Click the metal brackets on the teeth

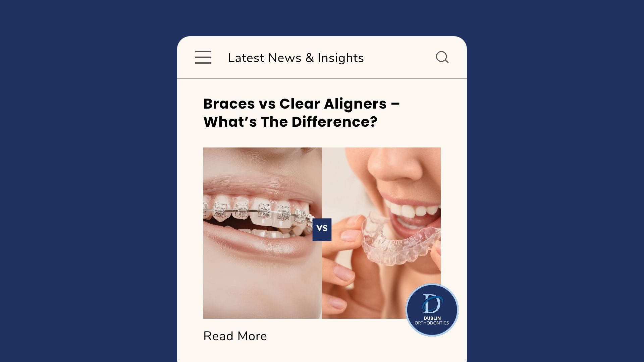click(258, 210)
